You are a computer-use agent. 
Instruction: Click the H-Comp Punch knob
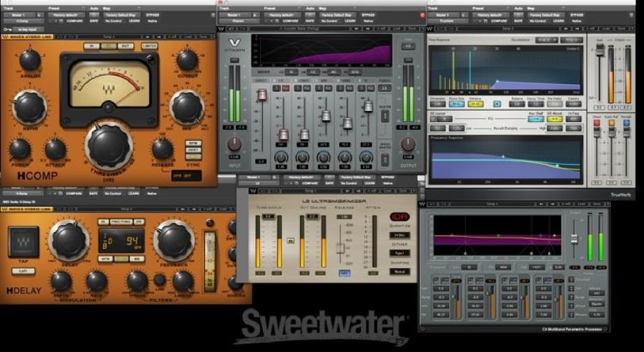[x=20, y=149]
